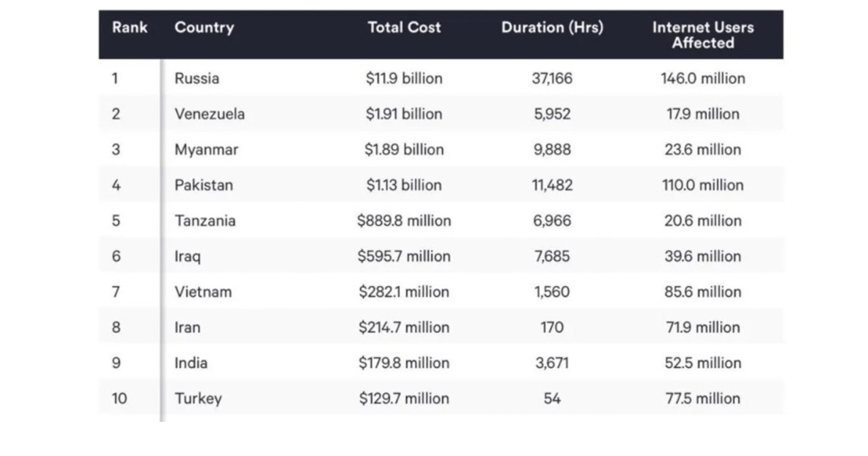Click Pakistan in the Country column

[x=203, y=185]
